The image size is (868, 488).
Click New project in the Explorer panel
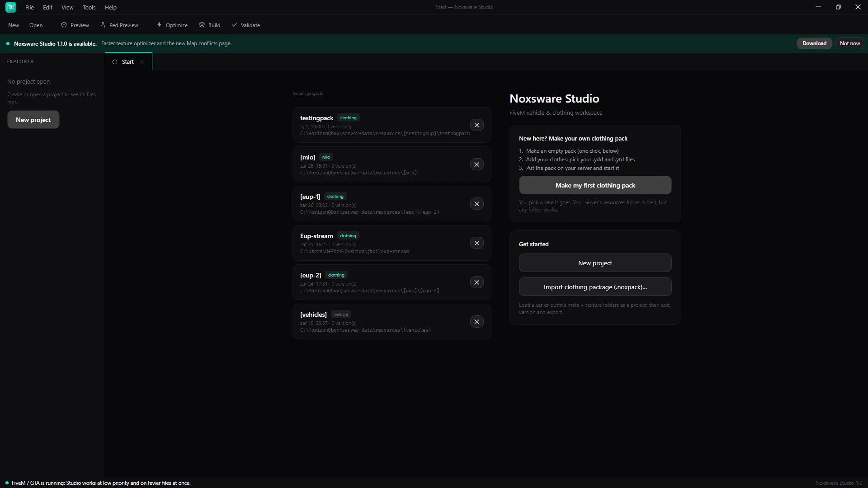(x=33, y=120)
